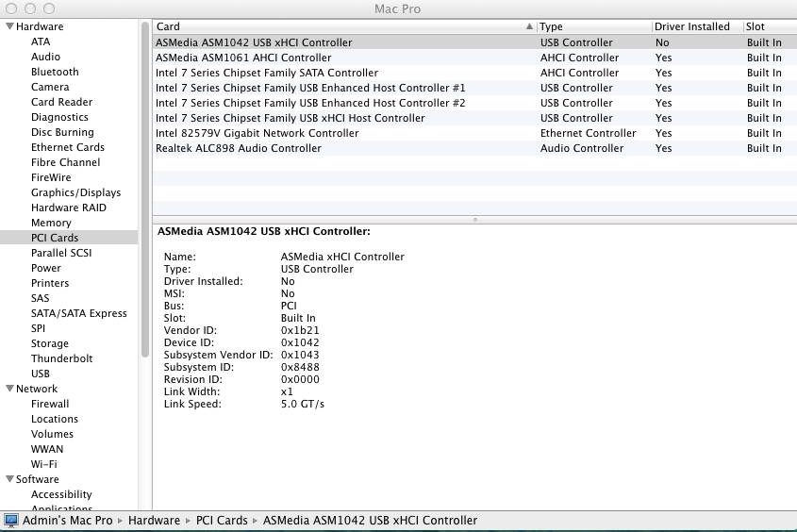This screenshot has width=797, height=532.
Task: Open Locations under Network
Action: pos(55,419)
